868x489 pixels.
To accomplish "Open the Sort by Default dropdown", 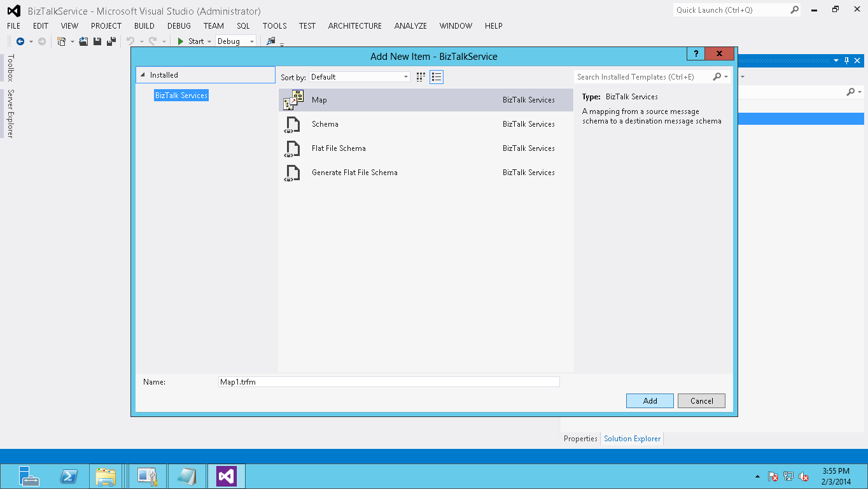I will [360, 77].
